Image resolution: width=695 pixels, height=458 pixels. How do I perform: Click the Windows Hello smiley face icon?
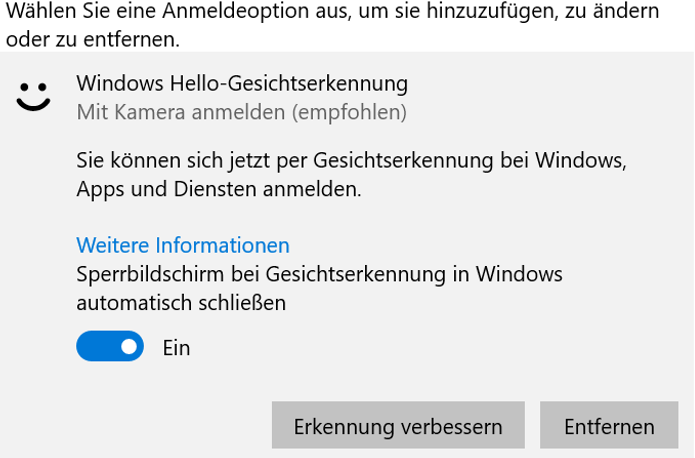point(34,96)
